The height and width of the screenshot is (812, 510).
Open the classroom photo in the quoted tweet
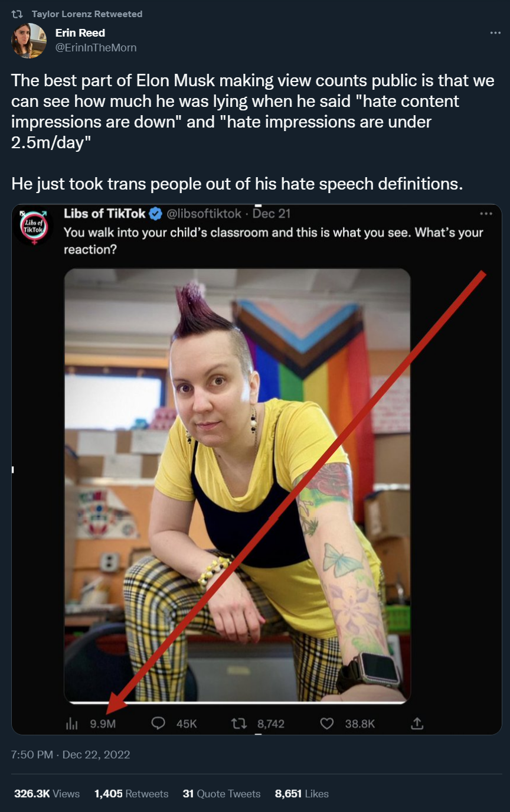coord(237,486)
